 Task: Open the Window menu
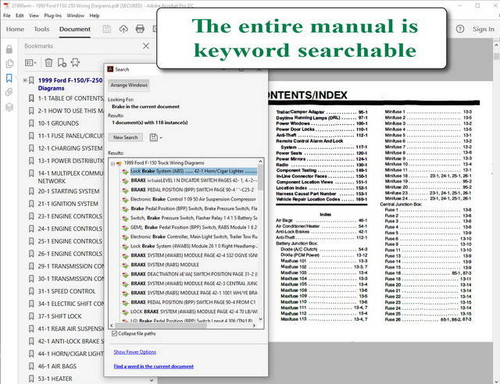(75, 15)
